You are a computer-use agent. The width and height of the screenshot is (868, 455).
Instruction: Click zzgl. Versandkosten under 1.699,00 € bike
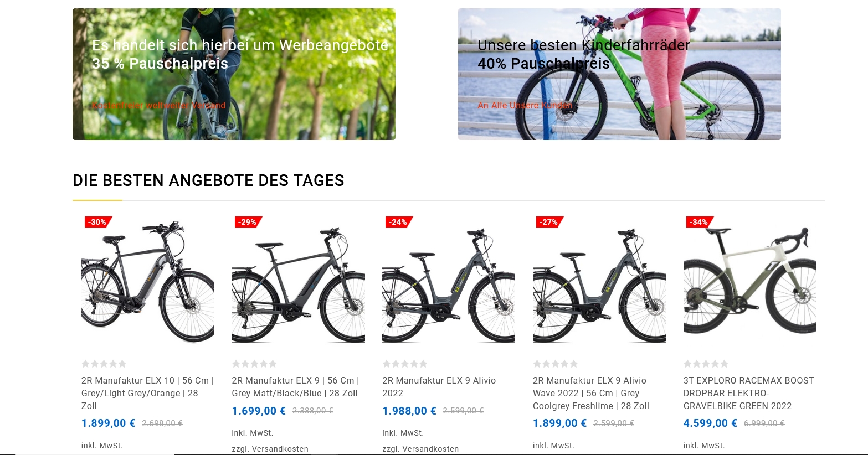[270, 449]
